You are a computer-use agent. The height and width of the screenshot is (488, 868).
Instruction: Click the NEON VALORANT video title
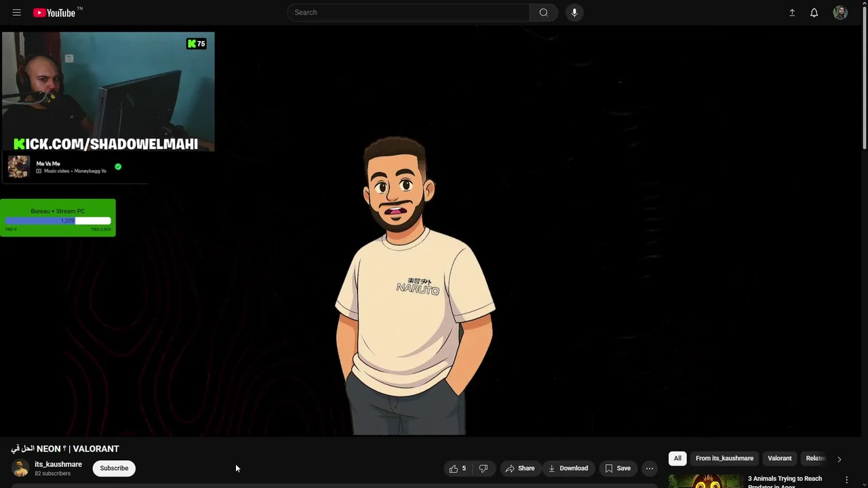(65, 449)
